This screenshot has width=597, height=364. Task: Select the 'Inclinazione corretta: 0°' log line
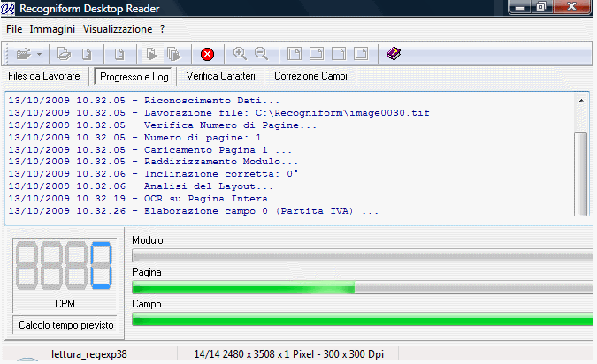tap(153, 174)
